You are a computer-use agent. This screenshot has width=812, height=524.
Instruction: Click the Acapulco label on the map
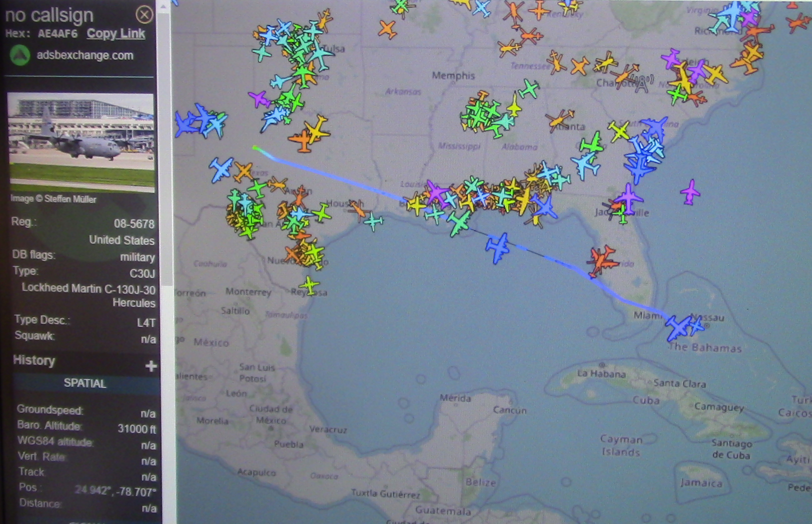coord(256,472)
